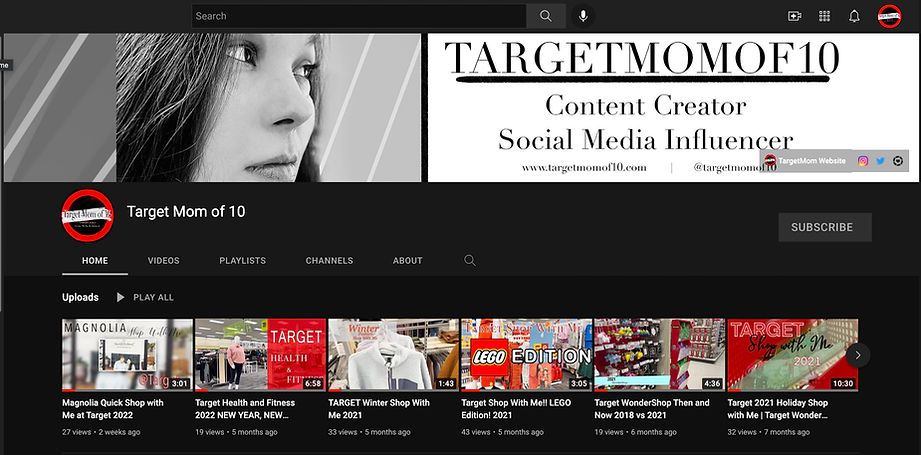
Task: Open the Playlists tab
Action: (243, 261)
